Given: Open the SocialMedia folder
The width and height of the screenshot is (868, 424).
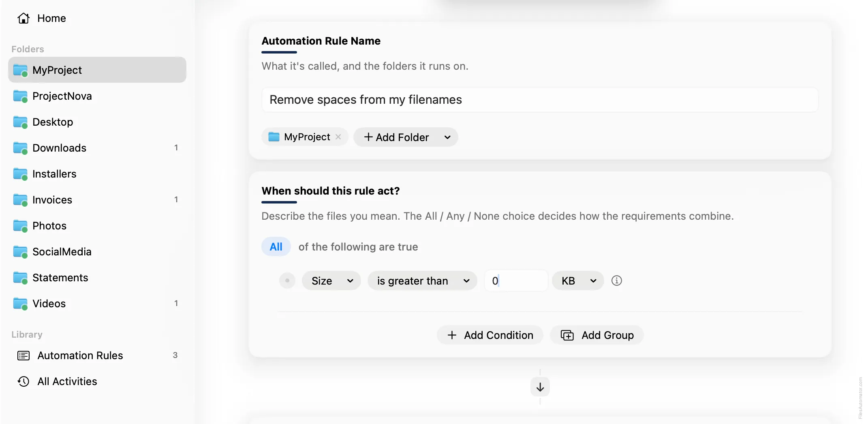Looking at the screenshot, I should 97,252.
